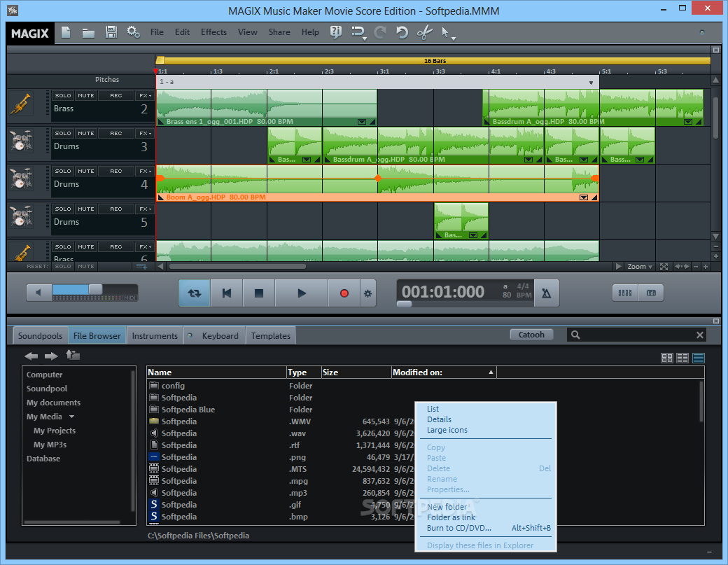The image size is (728, 565).
Task: Mute the Drums track 4
Action: tap(86, 172)
